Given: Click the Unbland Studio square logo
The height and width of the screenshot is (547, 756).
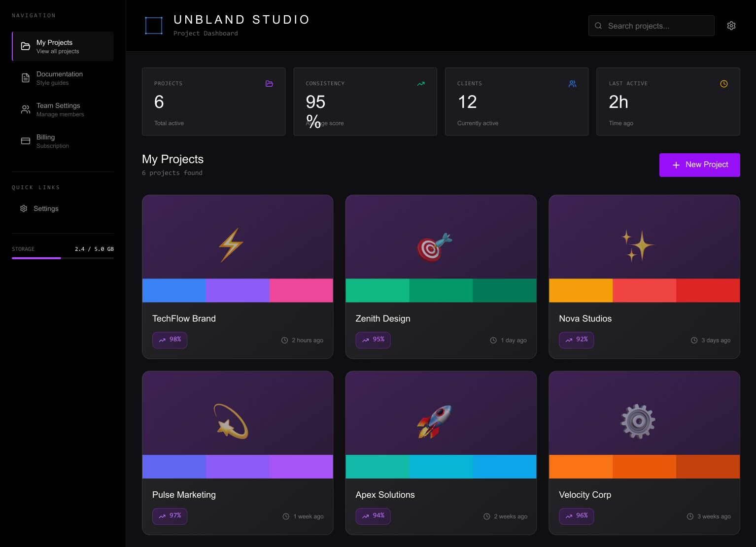Looking at the screenshot, I should tap(154, 26).
